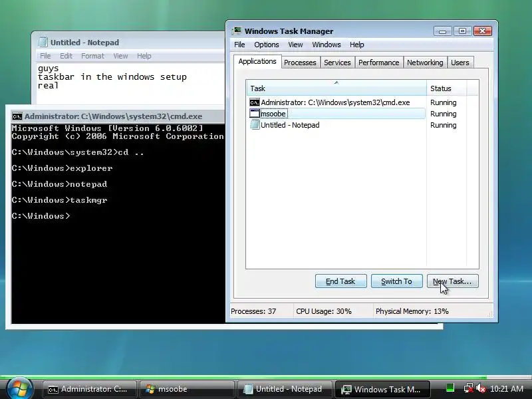
Task: Click the Windows Task Manager taskbar button
Action: tap(382, 389)
